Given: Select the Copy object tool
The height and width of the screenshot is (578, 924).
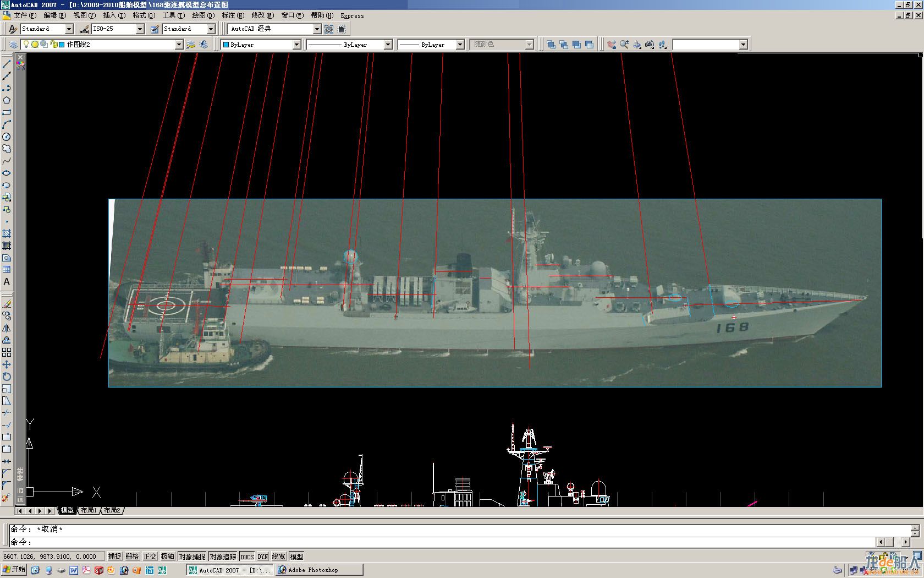Looking at the screenshot, I should click(x=7, y=316).
